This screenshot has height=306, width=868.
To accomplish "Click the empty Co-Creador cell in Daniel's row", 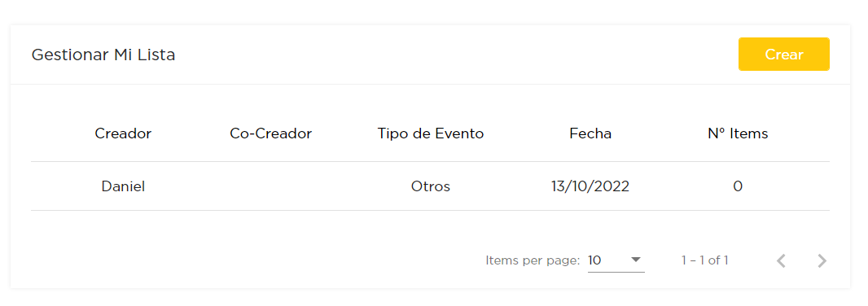I will [x=270, y=186].
